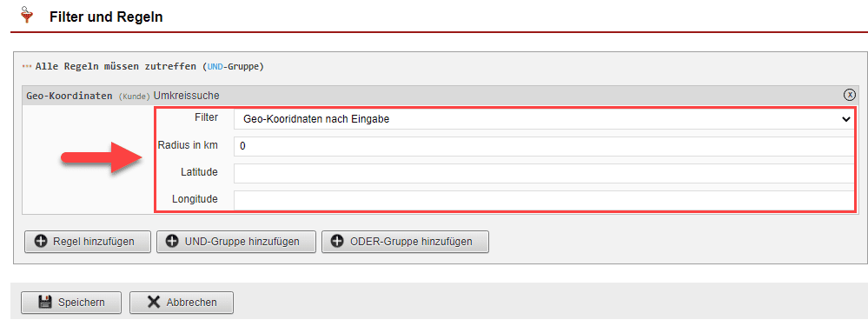Image resolution: width=868 pixels, height=320 pixels.
Task: Click the Radius in km label
Action: [x=189, y=145]
